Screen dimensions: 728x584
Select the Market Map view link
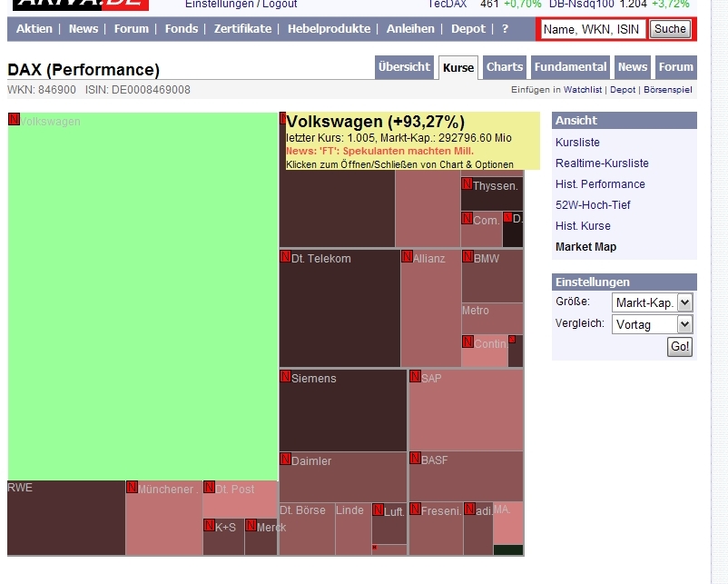pyautogui.click(x=585, y=247)
